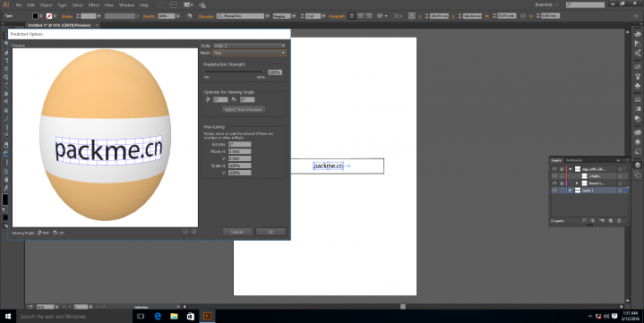The width and height of the screenshot is (644, 323).
Task: Expand Layer 1 disclosure triangle
Action: [x=570, y=191]
